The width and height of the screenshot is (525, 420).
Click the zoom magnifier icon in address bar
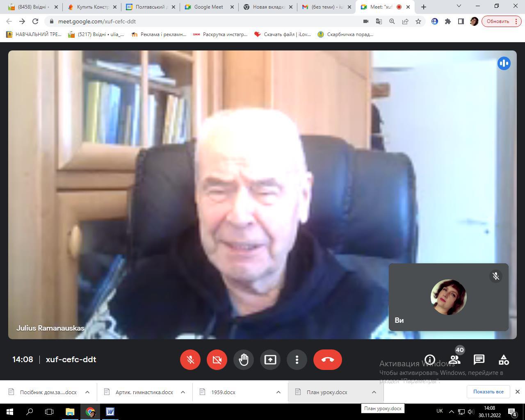click(x=392, y=21)
